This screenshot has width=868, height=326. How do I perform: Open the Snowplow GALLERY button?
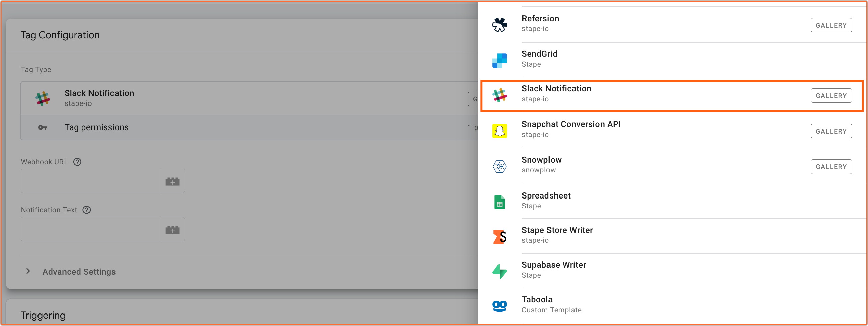(x=831, y=167)
